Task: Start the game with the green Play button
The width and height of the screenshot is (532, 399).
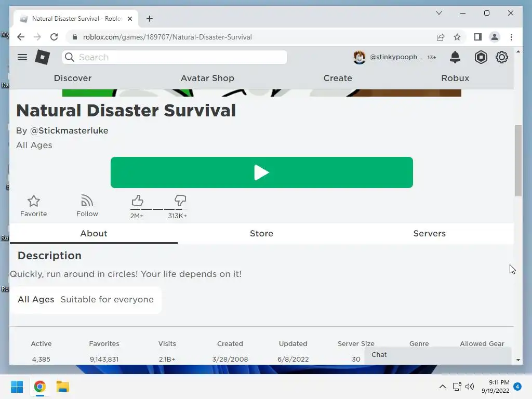Action: point(262,172)
